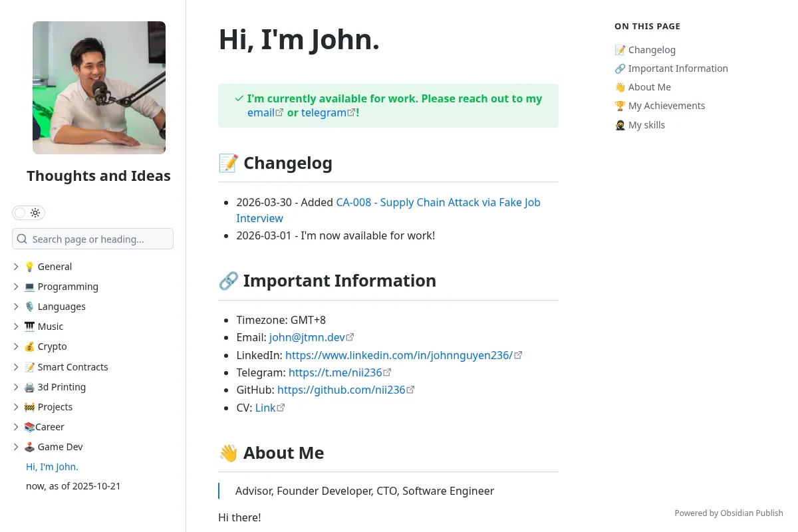Toggle the light/dark theme switch
This screenshot has height=532, width=798.
(29, 213)
